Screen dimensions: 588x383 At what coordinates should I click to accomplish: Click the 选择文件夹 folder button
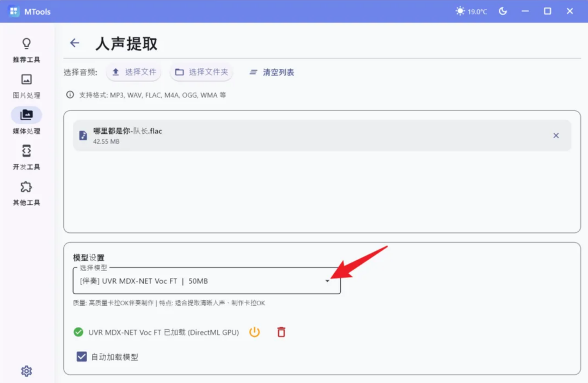(x=201, y=72)
